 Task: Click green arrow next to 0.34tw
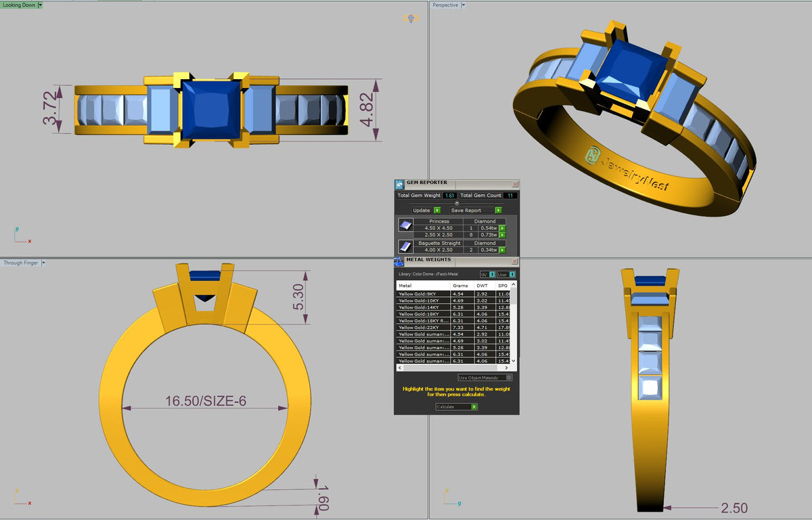tap(502, 250)
